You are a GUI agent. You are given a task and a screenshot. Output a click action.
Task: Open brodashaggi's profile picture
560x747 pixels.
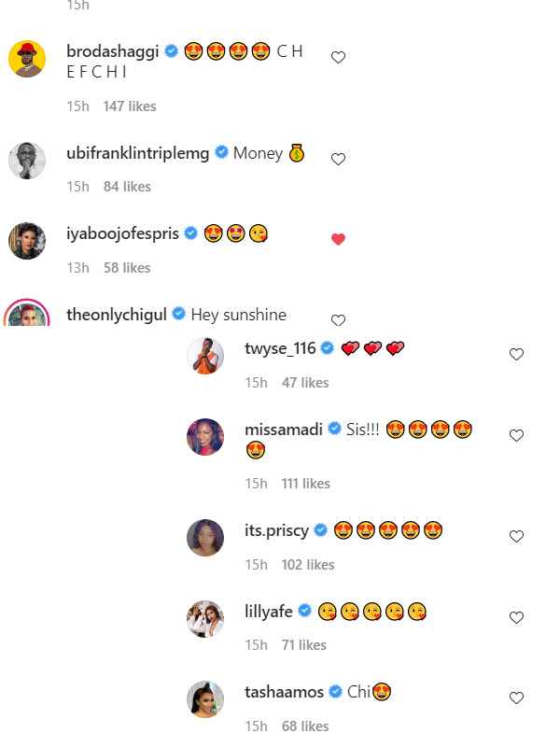[27, 59]
